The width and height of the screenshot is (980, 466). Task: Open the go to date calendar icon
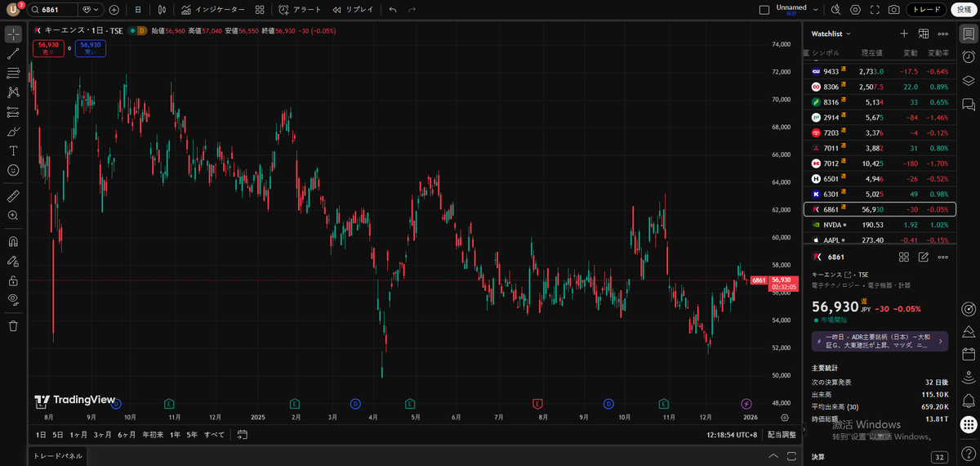[242, 435]
